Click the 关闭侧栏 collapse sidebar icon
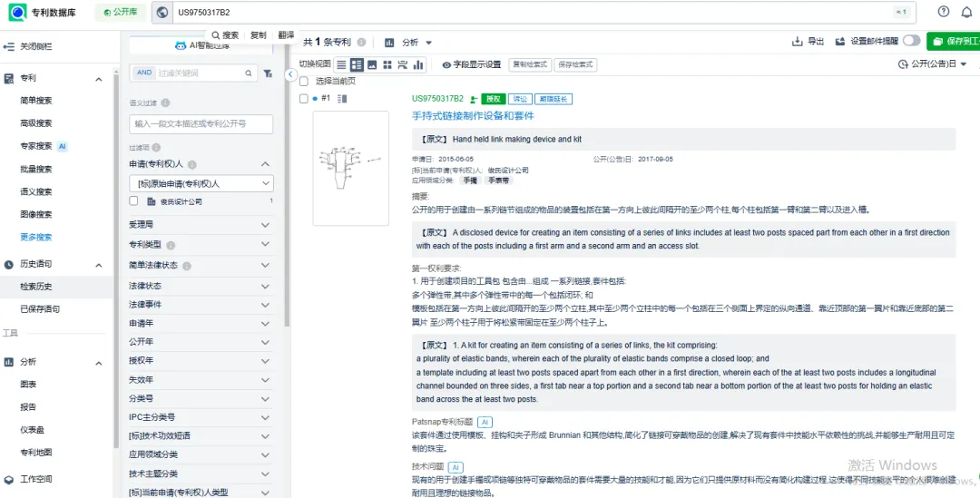 pyautogui.click(x=9, y=46)
